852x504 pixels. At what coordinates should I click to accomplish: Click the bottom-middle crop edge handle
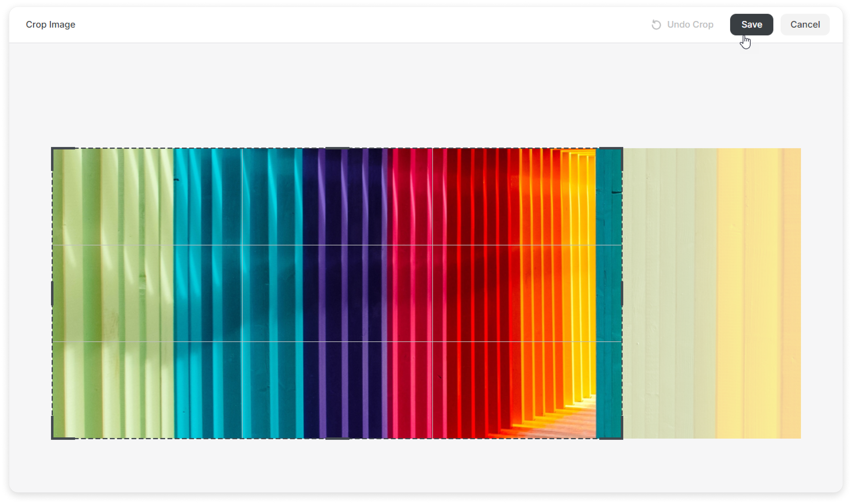337,439
